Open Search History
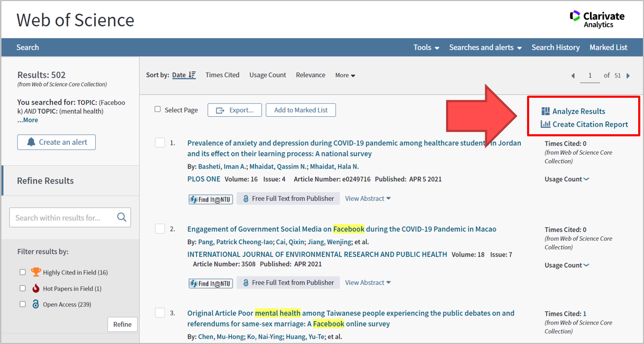644x344 pixels. pos(556,47)
